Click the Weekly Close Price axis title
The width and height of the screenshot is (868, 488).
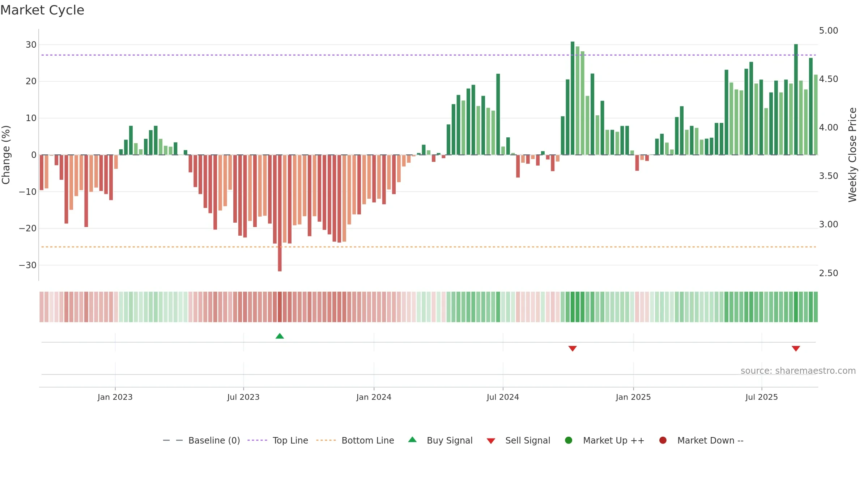852,155
